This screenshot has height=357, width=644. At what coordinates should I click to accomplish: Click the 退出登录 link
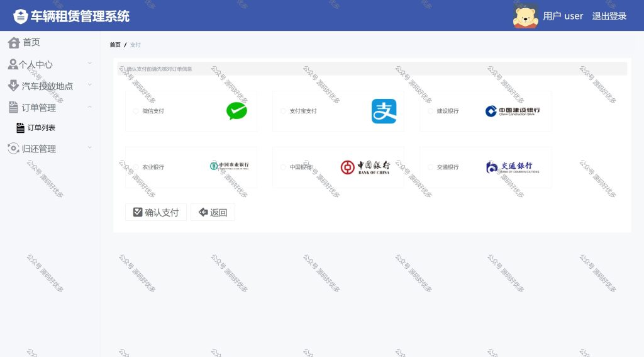[609, 16]
